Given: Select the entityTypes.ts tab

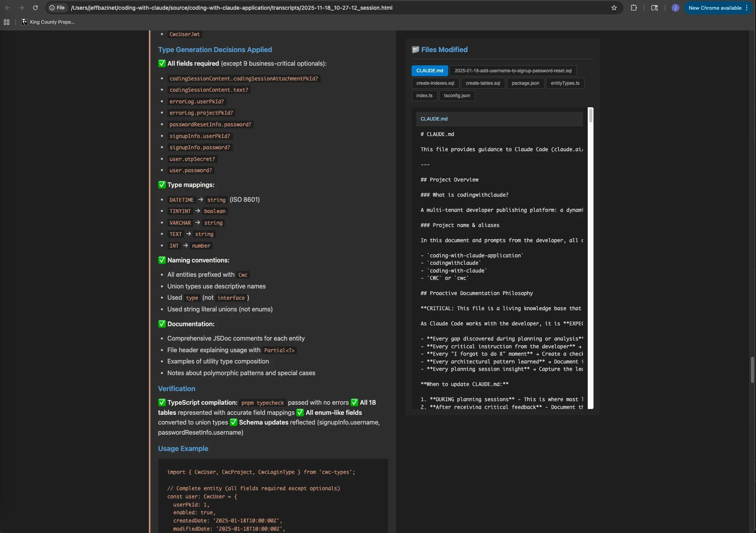Looking at the screenshot, I should pyautogui.click(x=565, y=83).
